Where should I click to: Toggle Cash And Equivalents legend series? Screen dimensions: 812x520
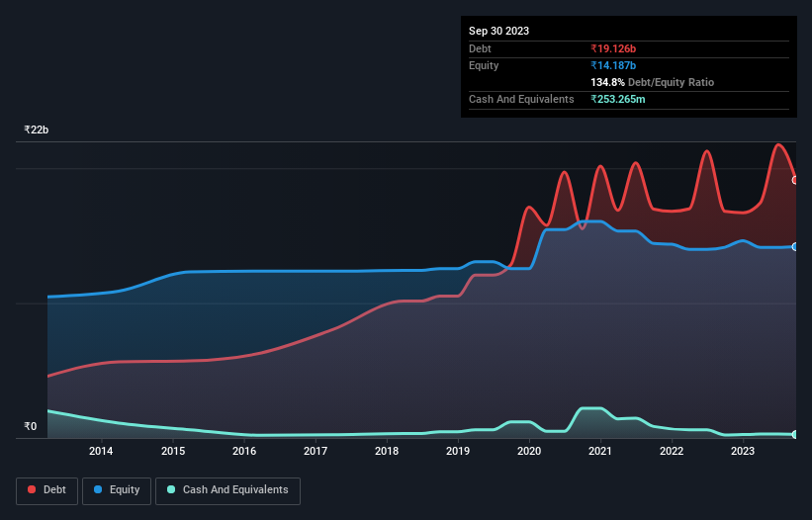pyautogui.click(x=227, y=490)
